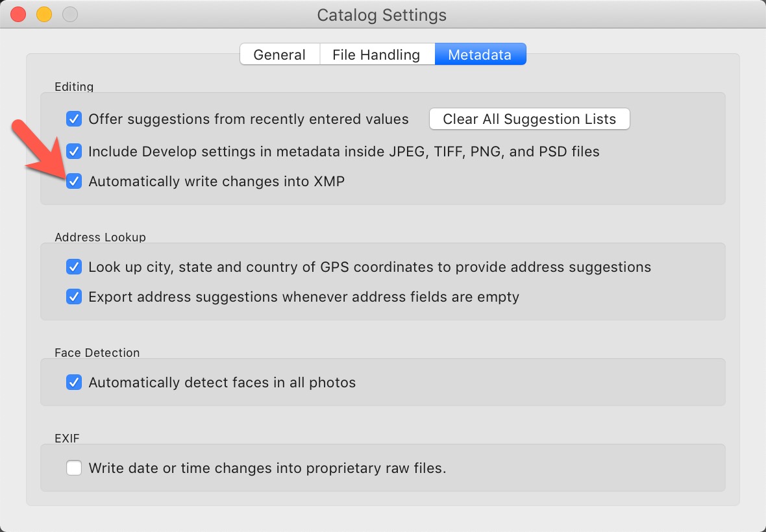Minimize the window with the yellow button
Screen dimensions: 766x532
click(44, 14)
